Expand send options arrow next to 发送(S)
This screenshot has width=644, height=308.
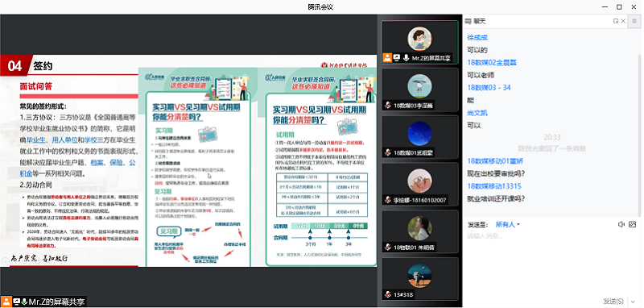tap(633, 302)
